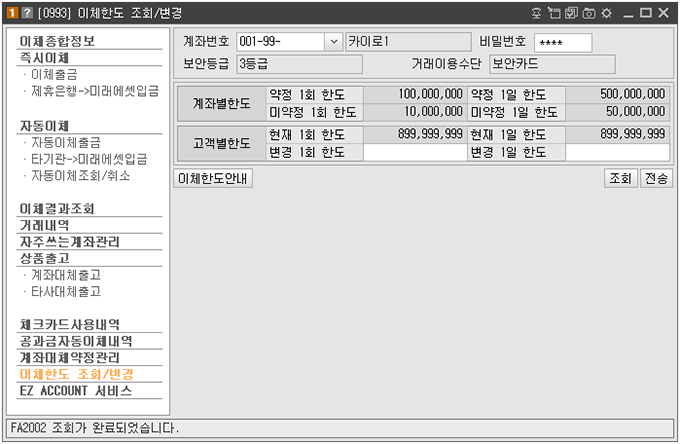Click the 거래이용수단 value 보안카드
The width and height of the screenshot is (680, 444).
pyautogui.click(x=552, y=64)
